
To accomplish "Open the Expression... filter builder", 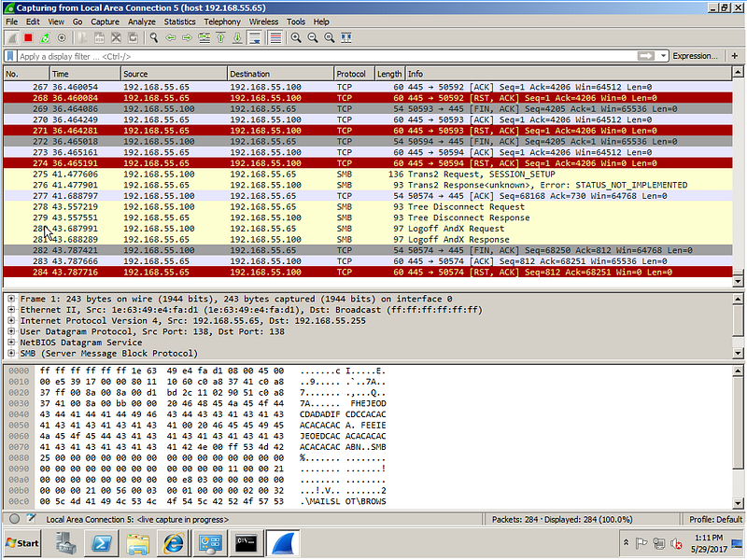I will 695,56.
